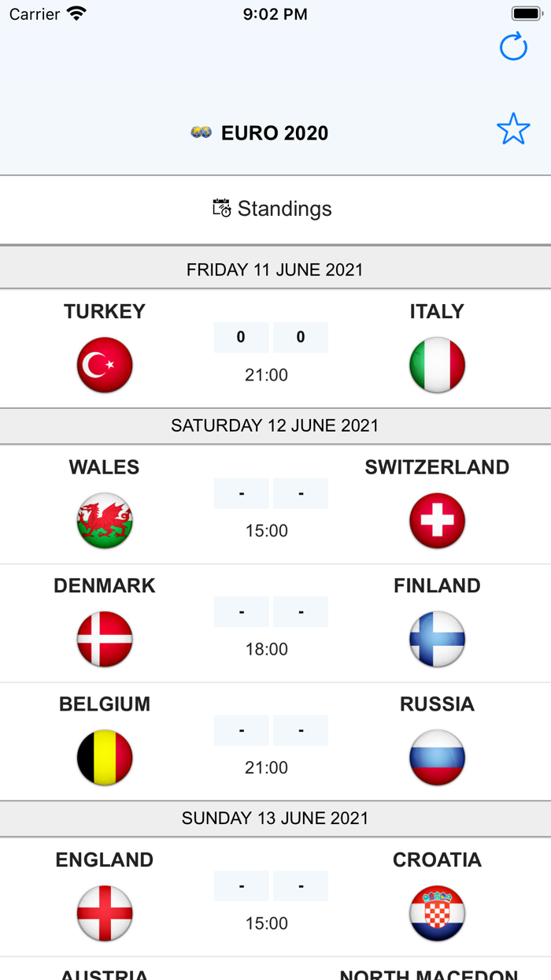
Task: Select the Denmark flag icon
Action: (x=104, y=639)
